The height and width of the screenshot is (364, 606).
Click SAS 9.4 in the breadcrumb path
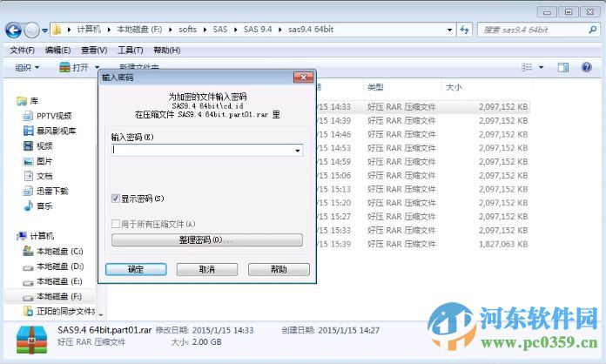[258, 30]
